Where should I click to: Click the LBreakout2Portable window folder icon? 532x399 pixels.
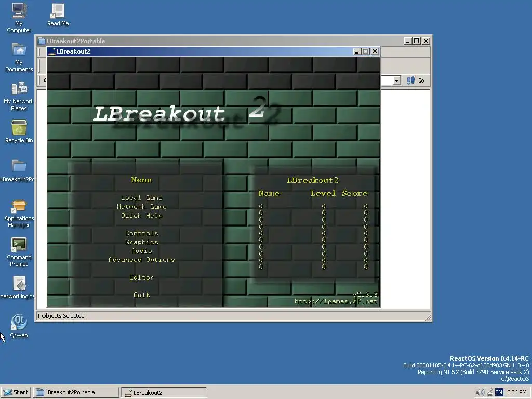pos(42,41)
